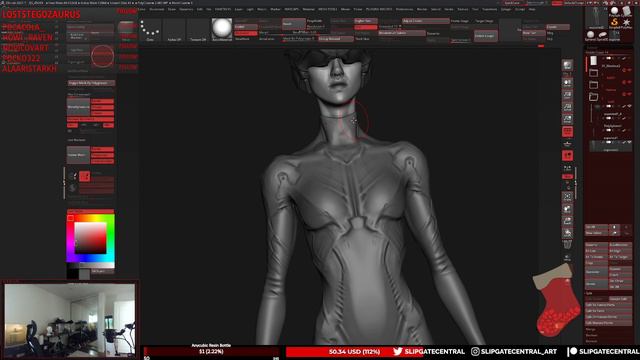Image resolution: width=640 pixels, height=360 pixels.
Task: Open the Layer menu
Action: click(238, 9)
